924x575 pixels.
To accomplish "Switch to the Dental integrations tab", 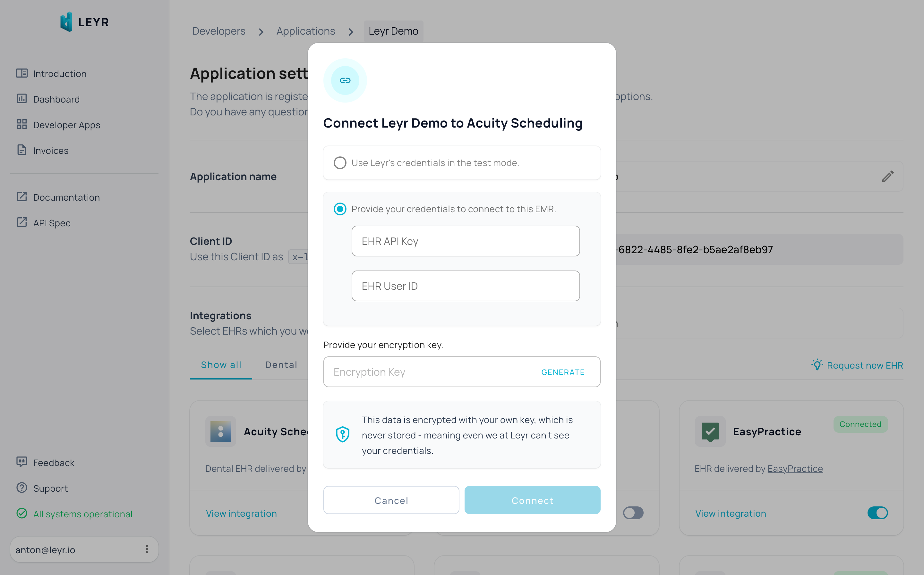I will 281,364.
